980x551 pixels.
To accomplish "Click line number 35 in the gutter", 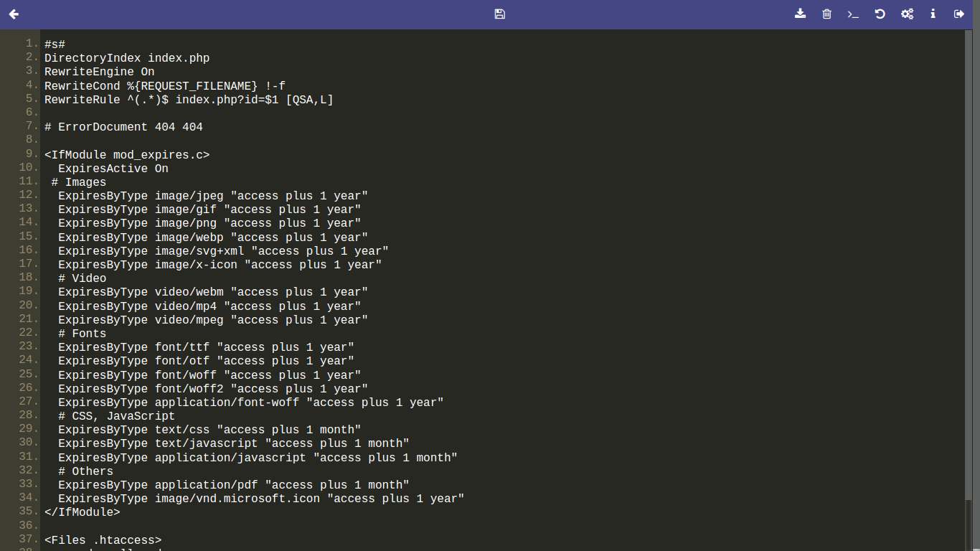I will 29,511.
